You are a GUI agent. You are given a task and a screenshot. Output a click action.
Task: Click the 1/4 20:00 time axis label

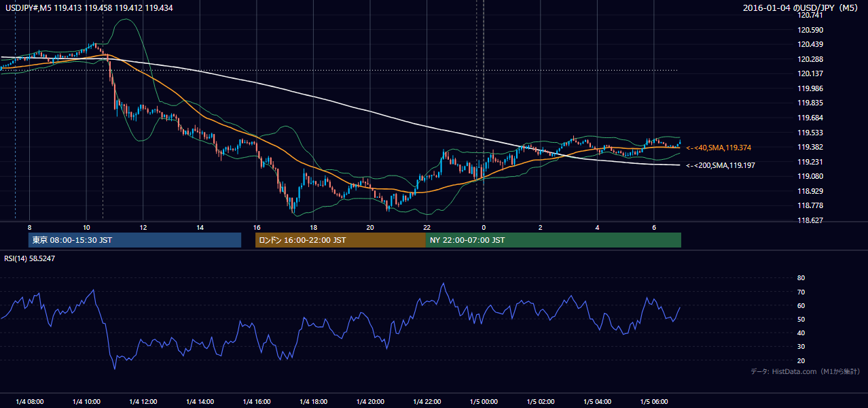370,401
